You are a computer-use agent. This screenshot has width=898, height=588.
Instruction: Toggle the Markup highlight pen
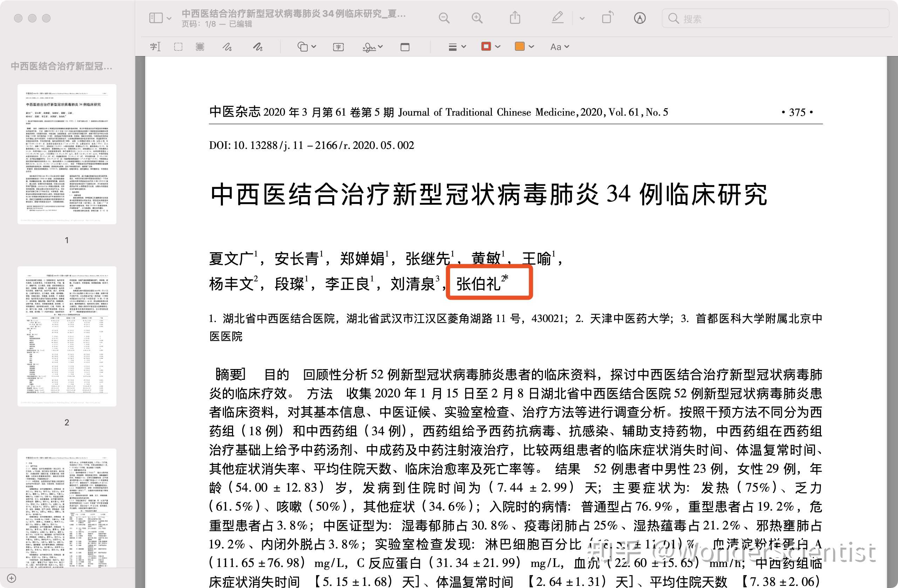pyautogui.click(x=558, y=18)
